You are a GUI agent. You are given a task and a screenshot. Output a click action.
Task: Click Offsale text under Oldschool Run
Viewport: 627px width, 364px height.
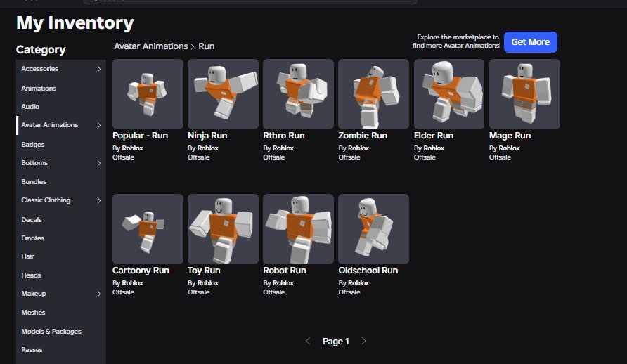point(349,292)
